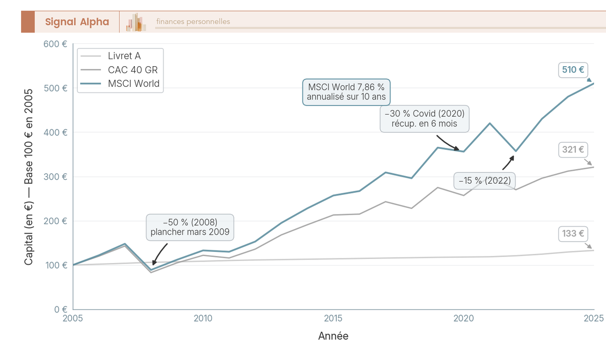Click the "Année" x-axis title
The image size is (606, 364).
[x=333, y=336]
